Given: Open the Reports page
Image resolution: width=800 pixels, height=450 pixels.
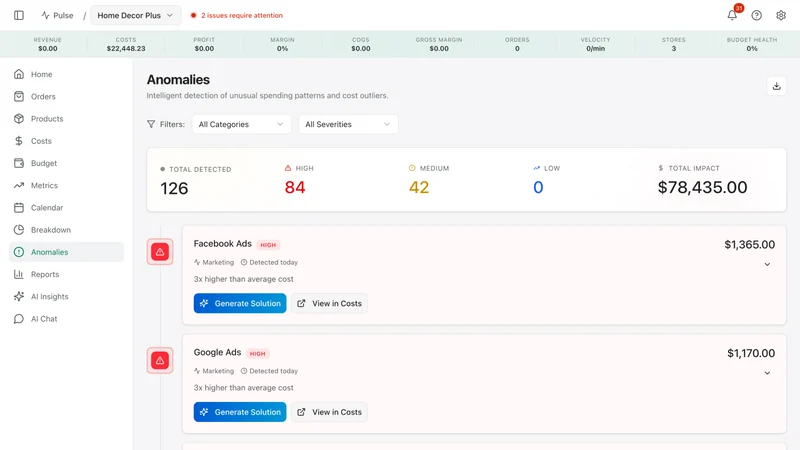Looking at the screenshot, I should pyautogui.click(x=66, y=274).
